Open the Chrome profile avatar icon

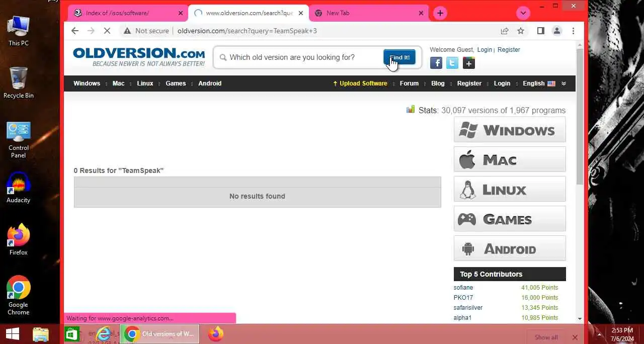click(557, 31)
